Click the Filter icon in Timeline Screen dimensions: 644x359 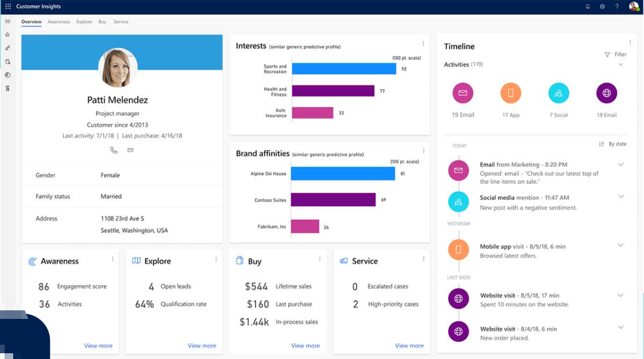pyautogui.click(x=607, y=55)
